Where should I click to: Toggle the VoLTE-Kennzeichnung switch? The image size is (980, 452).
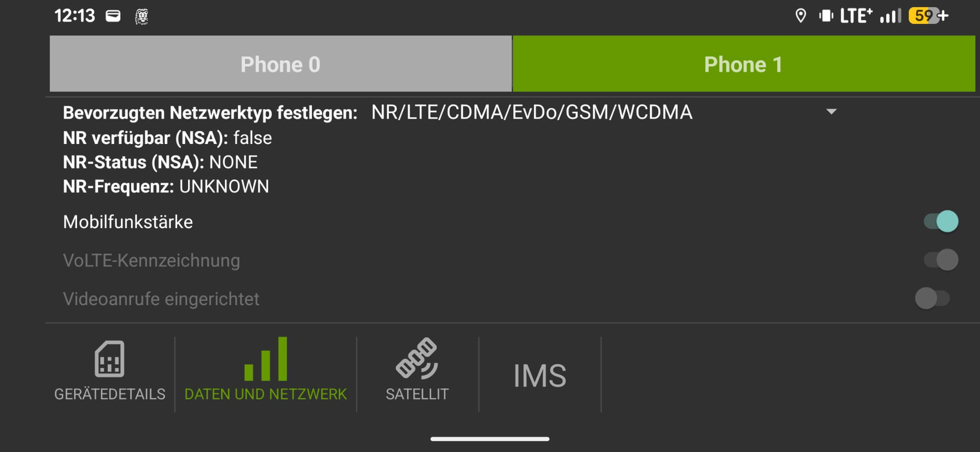click(x=941, y=260)
